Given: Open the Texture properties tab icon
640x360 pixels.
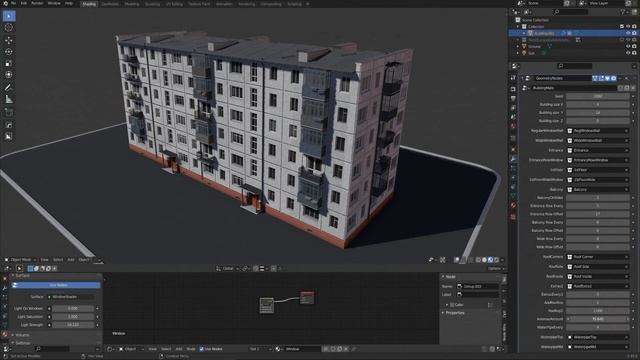Looking at the screenshot, I should (513, 217).
